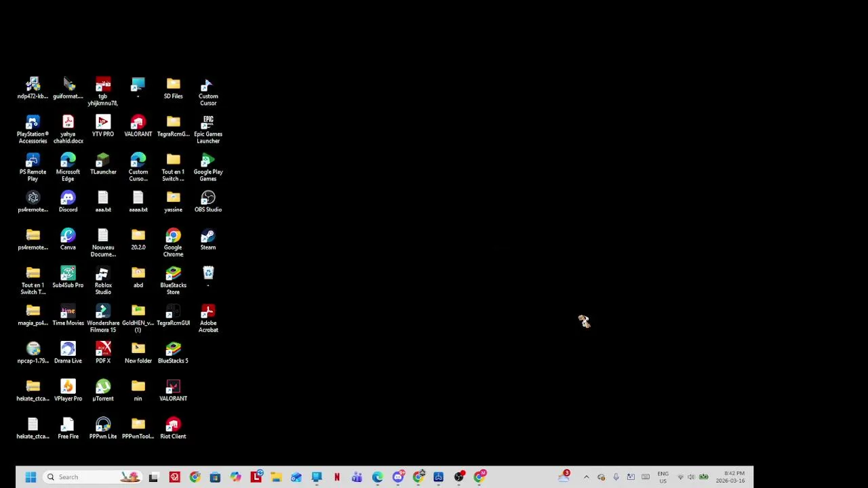Select the guiformat installer icon
Image resolution: width=868 pixels, height=488 pixels.
(68, 88)
